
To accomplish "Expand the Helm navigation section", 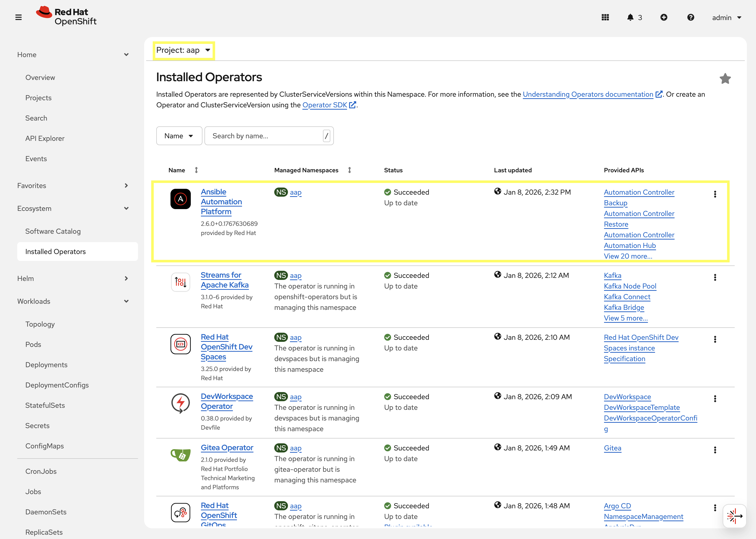I will tap(73, 278).
